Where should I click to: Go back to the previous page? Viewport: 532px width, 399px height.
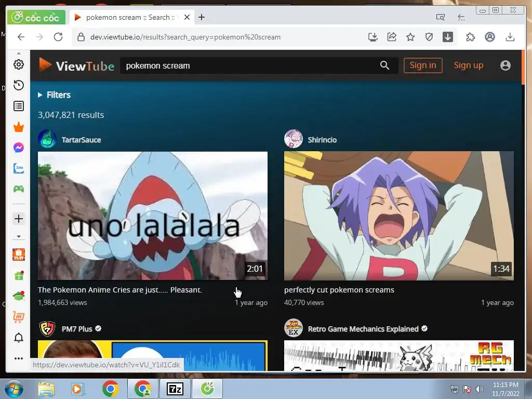pos(21,37)
